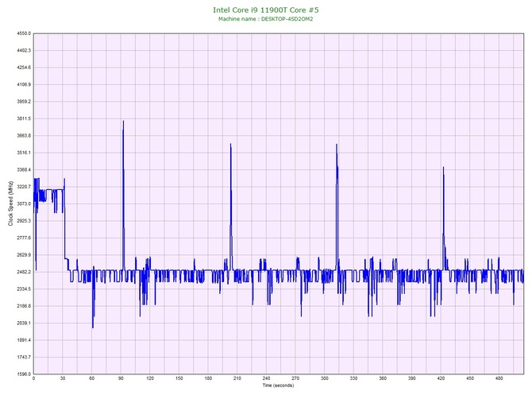This screenshot has width=532, height=399.
Task: Click the 4106.9 value on the y-axis
Action: click(x=24, y=84)
